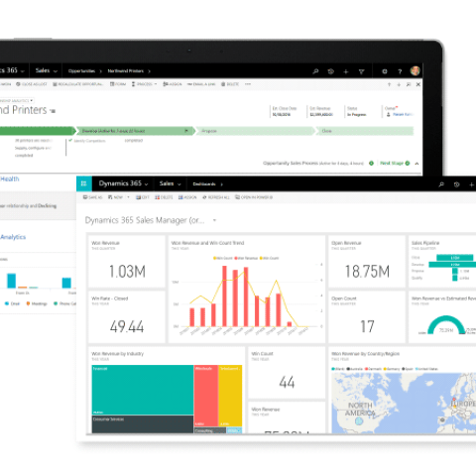
Task: Select the Close stage in the process bar
Action: [365, 131]
